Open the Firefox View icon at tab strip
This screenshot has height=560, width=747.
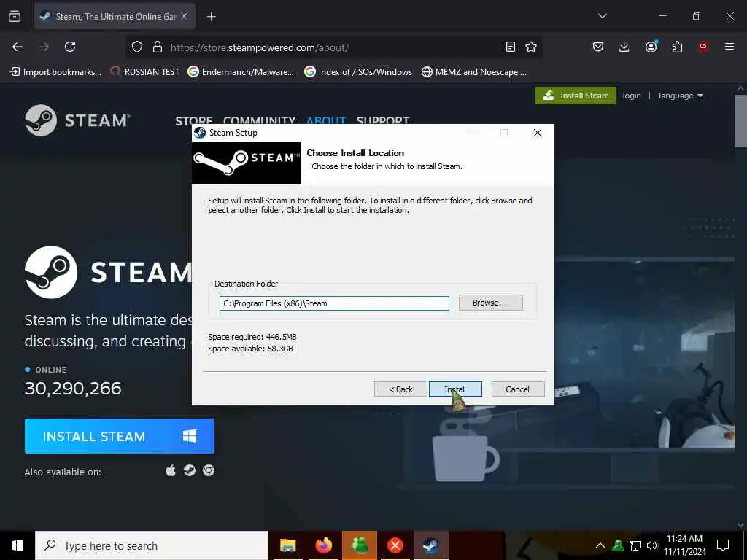[x=15, y=16]
